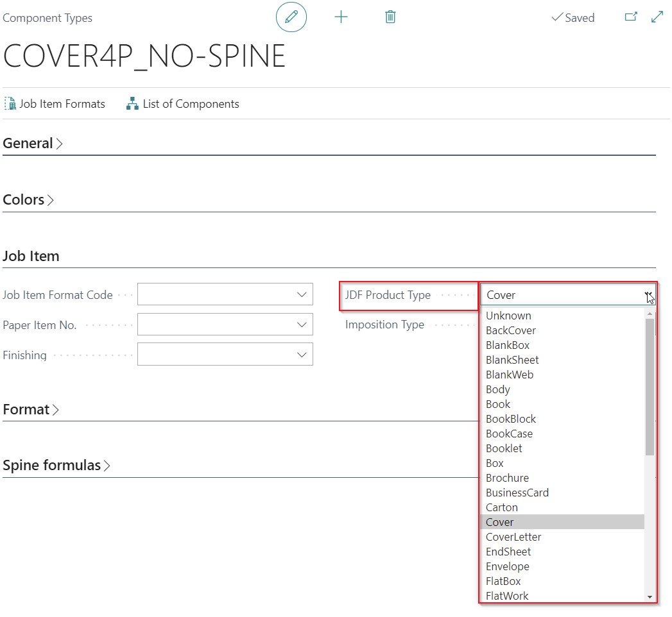Open the Finishing dropdown
This screenshot has height=617, width=672.
pyautogui.click(x=302, y=355)
